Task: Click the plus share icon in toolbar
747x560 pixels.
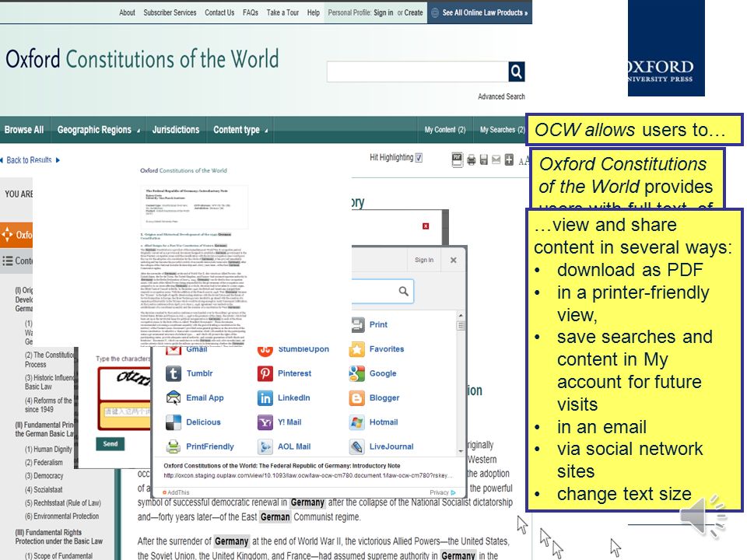Action: tap(509, 160)
